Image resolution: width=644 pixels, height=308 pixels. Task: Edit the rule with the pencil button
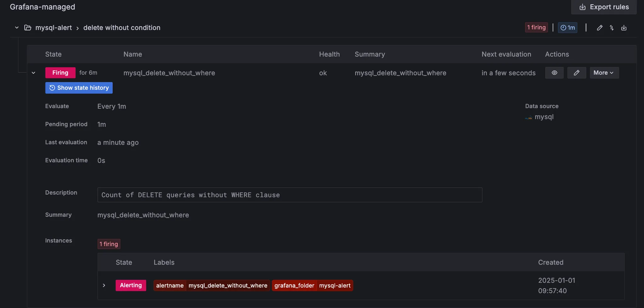[577, 73]
